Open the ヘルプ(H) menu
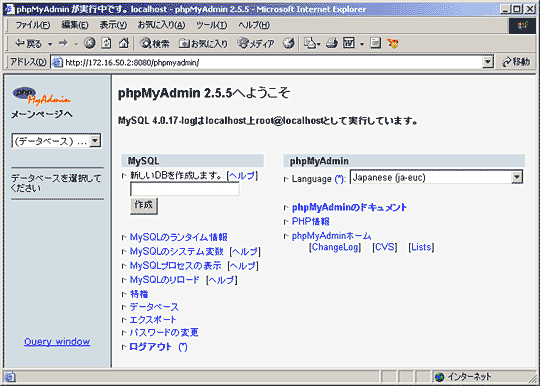This screenshot has width=540, height=386. pos(254,25)
